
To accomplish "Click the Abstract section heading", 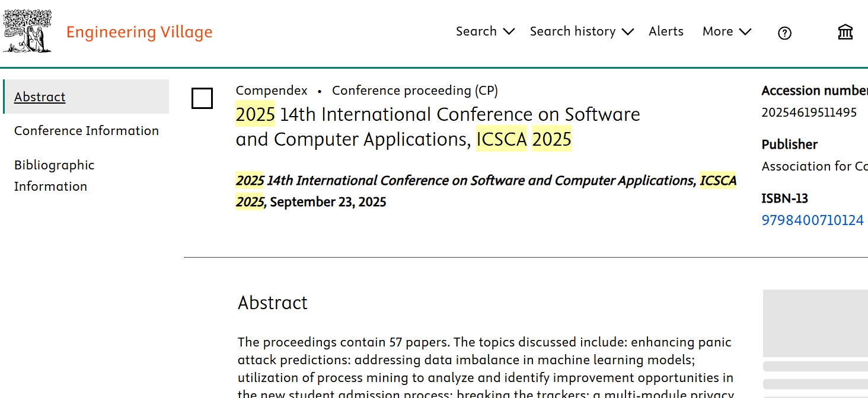I will tap(273, 303).
